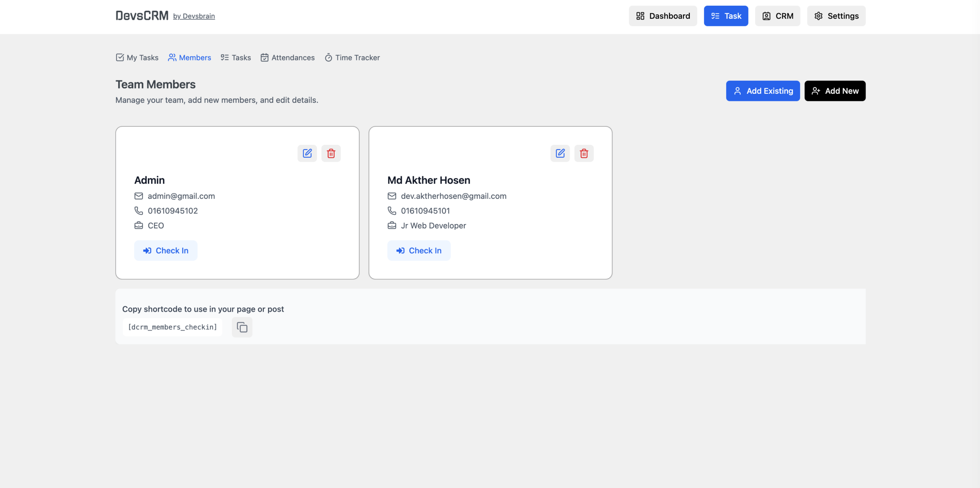This screenshot has height=488, width=980.
Task: Click the email icon beside dev.aktherhosen@gmail.com
Action: pos(392,196)
